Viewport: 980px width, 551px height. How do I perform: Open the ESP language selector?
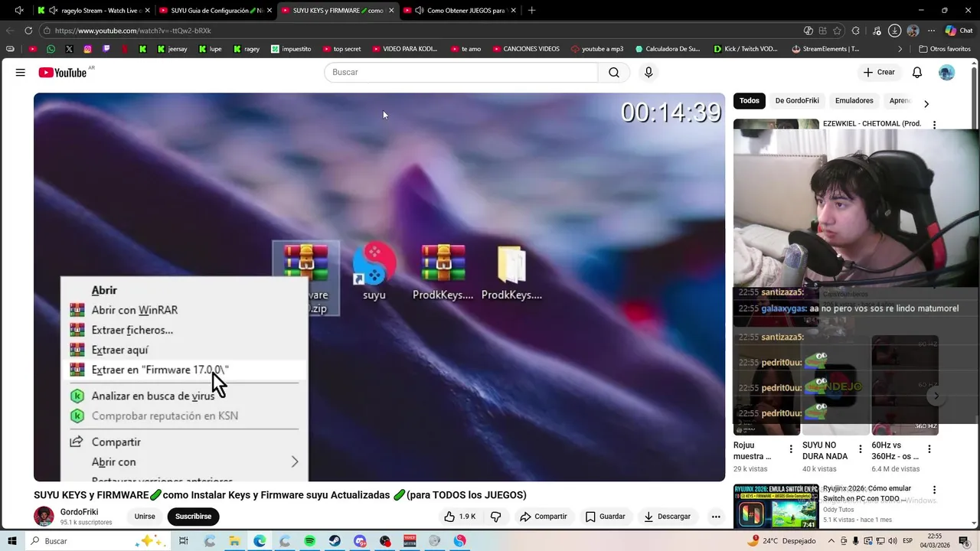pyautogui.click(x=907, y=541)
